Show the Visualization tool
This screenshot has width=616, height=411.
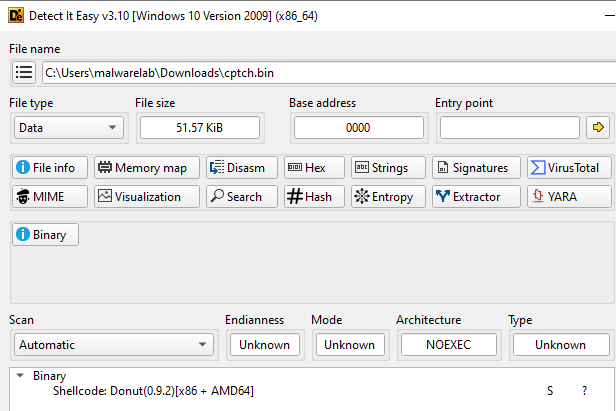[146, 197]
